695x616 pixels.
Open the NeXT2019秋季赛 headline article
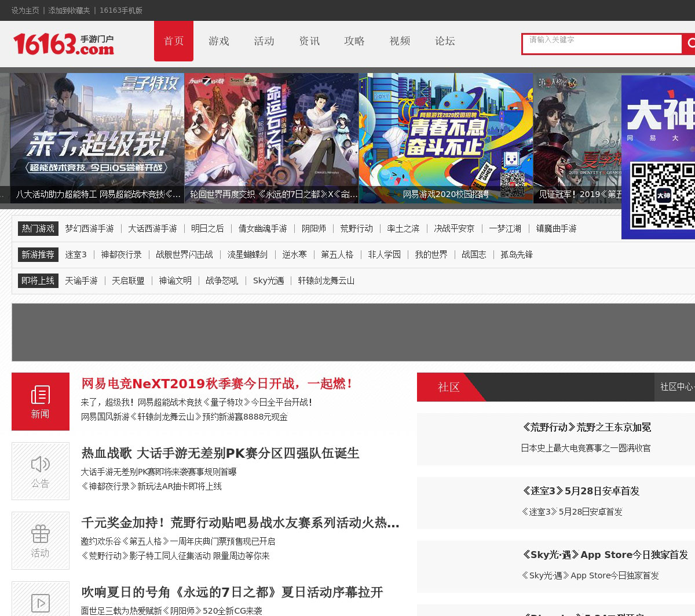tap(217, 384)
